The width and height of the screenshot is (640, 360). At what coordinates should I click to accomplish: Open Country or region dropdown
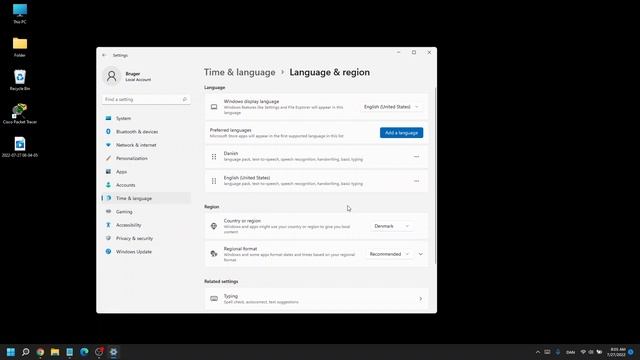point(391,226)
